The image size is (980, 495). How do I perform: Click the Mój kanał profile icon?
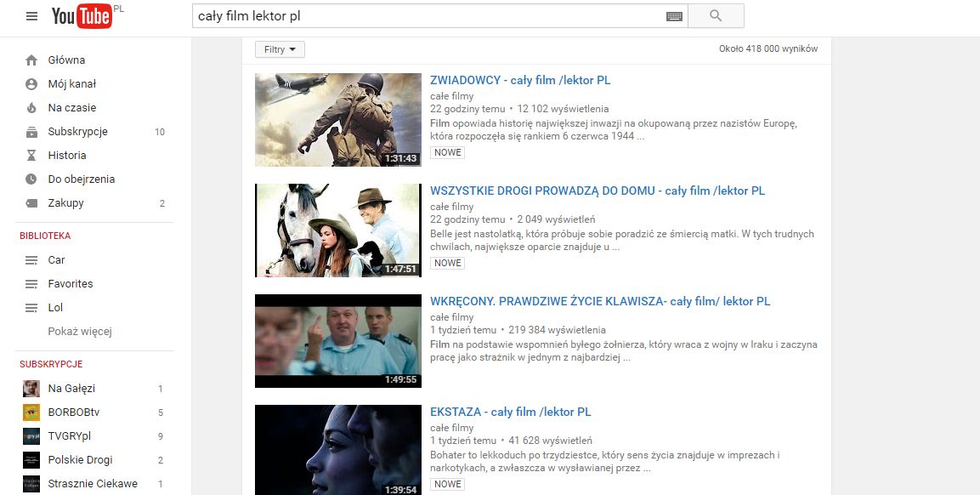coord(31,83)
